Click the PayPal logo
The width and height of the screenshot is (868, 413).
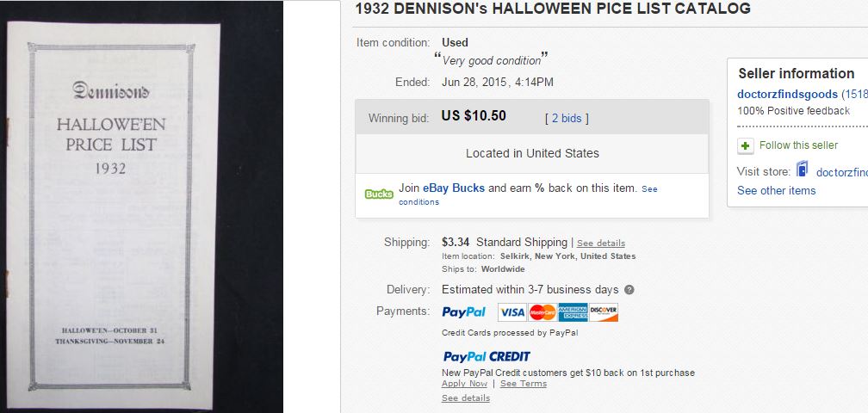click(463, 312)
